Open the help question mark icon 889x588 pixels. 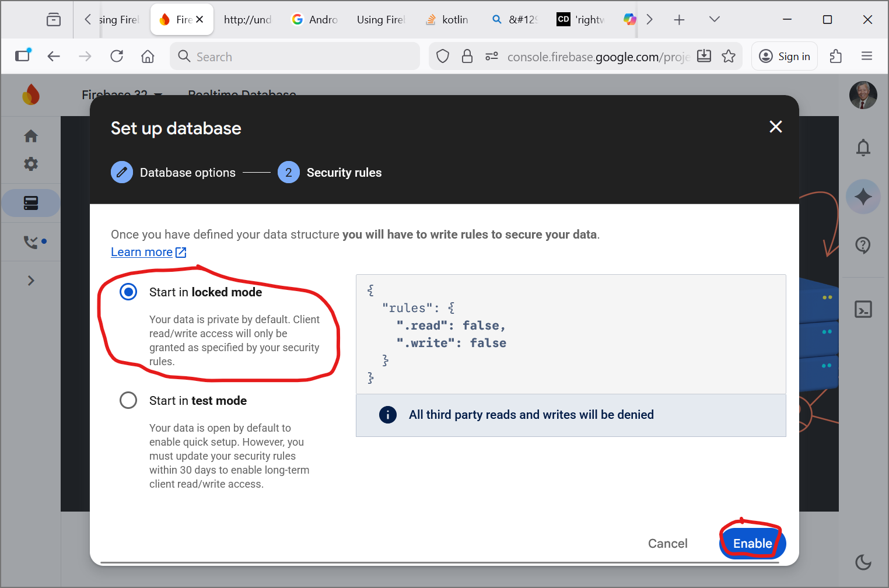pos(863,245)
